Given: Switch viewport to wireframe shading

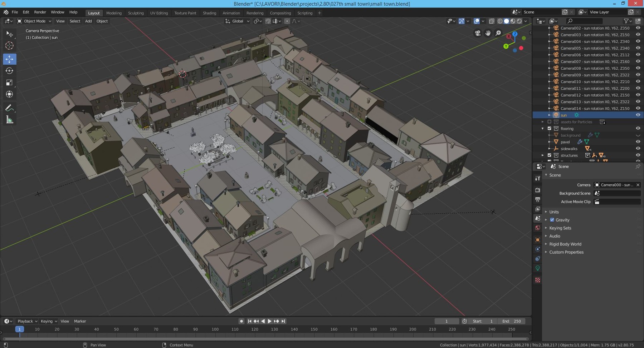Looking at the screenshot, I should coord(500,21).
